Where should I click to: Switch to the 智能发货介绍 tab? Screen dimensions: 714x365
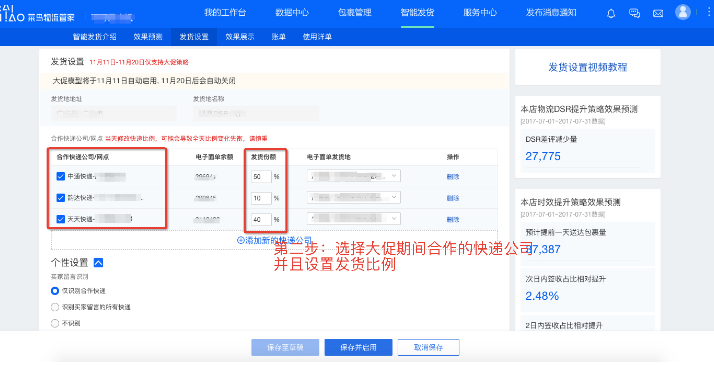click(95, 37)
